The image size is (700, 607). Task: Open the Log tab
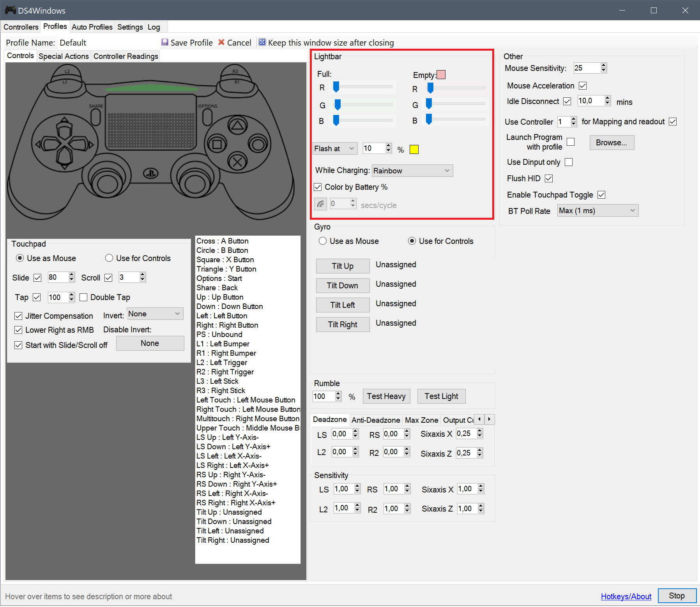[154, 27]
